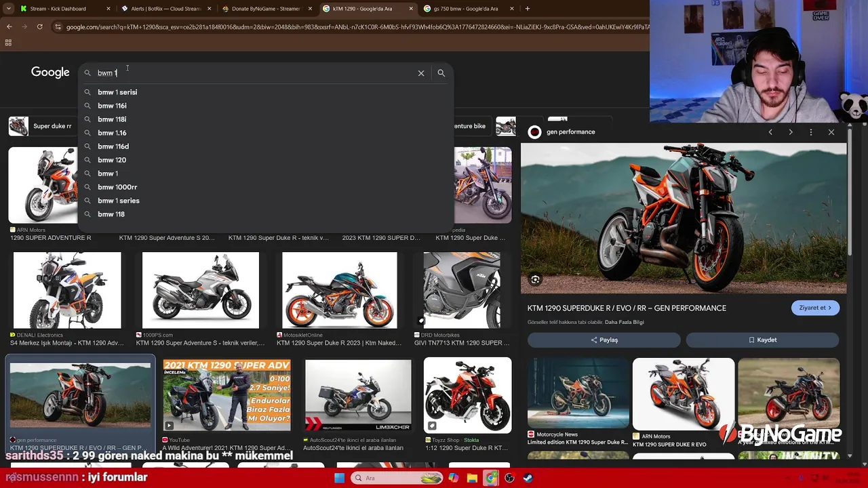Open Chrome icon in taskbar

(491, 478)
